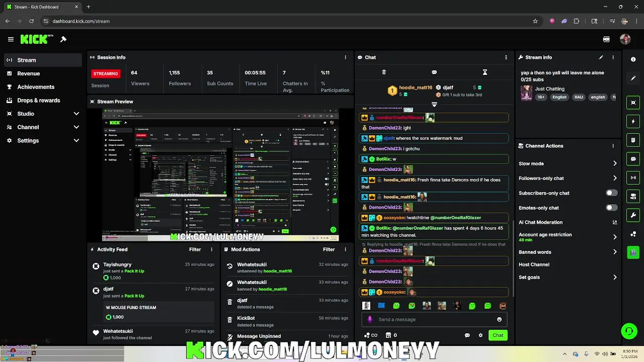The height and width of the screenshot is (362, 644).
Task: Open Achievements in the sidebar
Action: tap(43, 87)
